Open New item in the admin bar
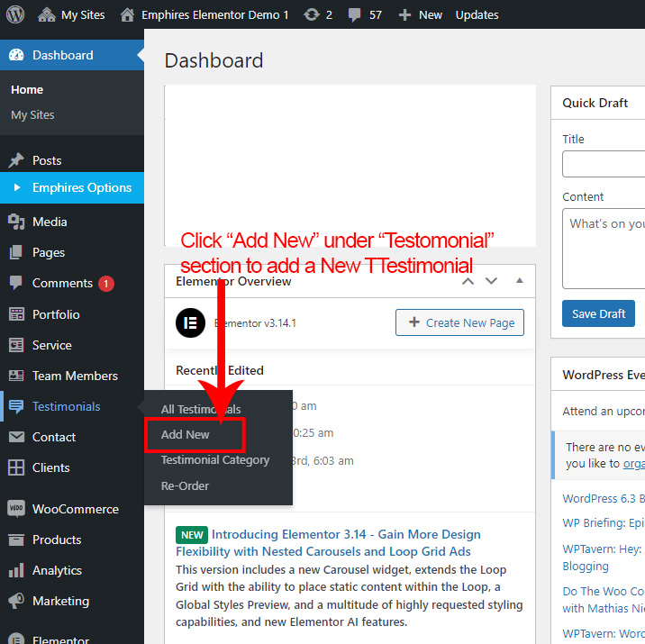Image resolution: width=645 pixels, height=644 pixels. [x=421, y=14]
